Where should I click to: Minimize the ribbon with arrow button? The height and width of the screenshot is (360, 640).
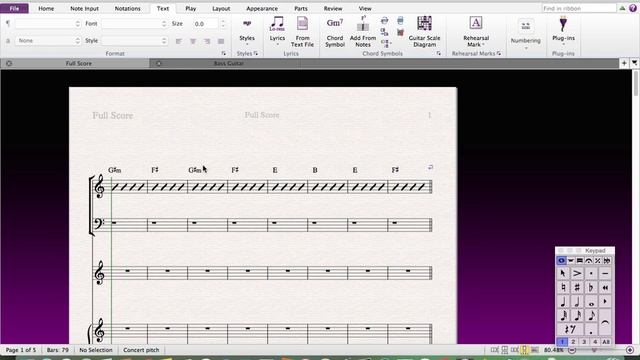622,8
